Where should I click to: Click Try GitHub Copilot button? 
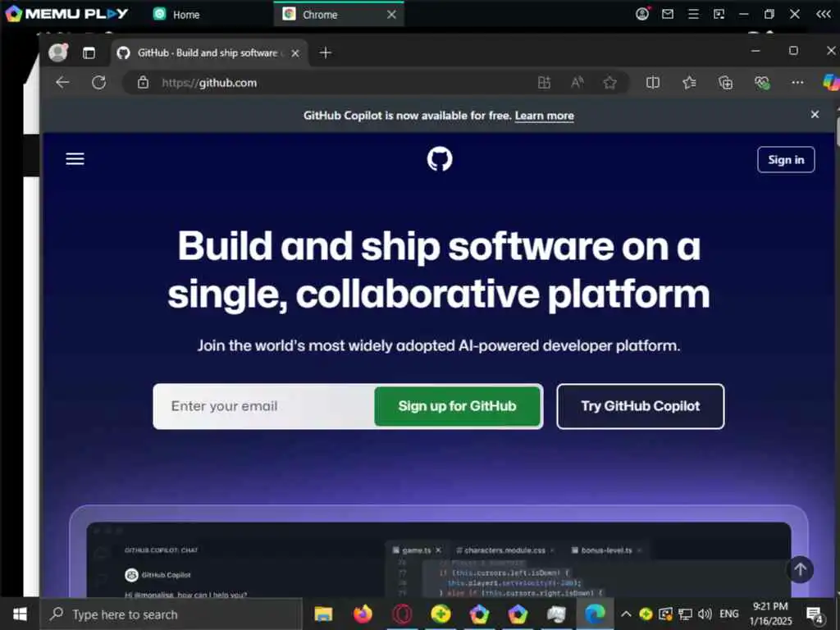point(640,406)
